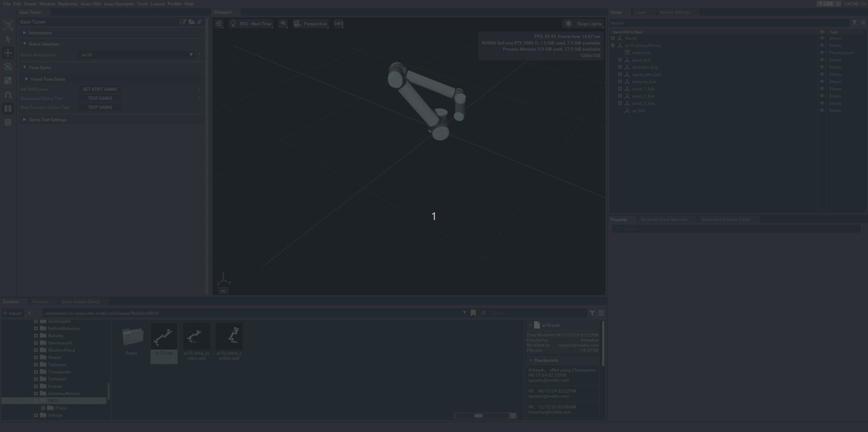Open Gain Tuner folder icon
Screen dimensions: 868x432
(192, 22)
